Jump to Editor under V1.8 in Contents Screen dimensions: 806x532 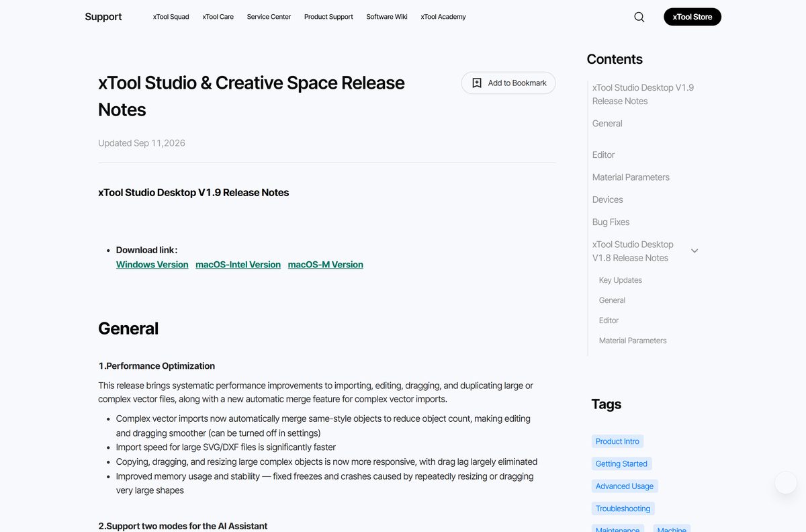pos(609,320)
